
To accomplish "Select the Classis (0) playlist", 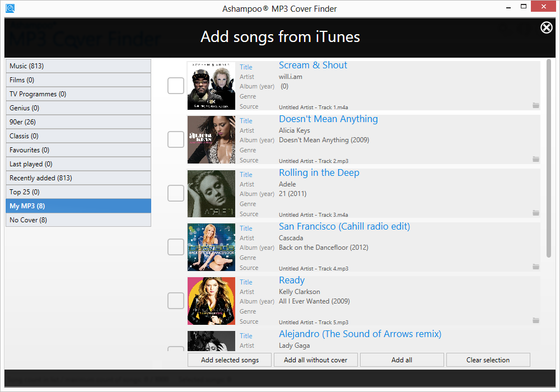I will tap(78, 136).
